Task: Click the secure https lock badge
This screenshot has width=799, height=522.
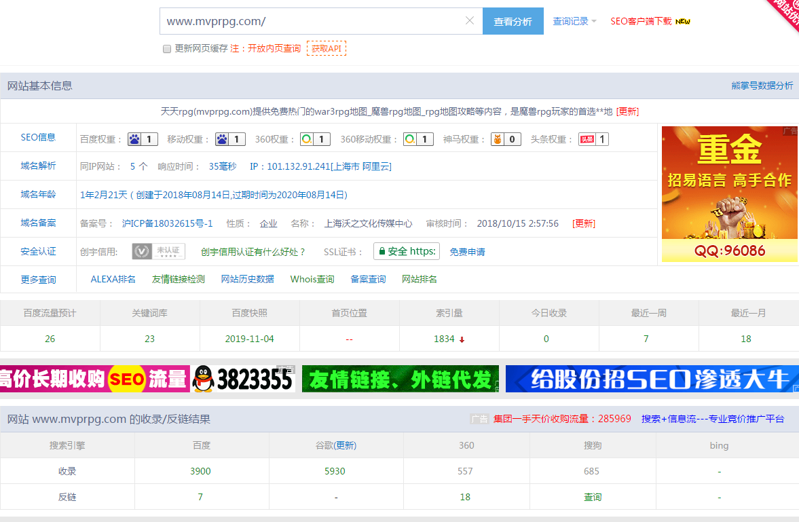Action: (407, 251)
